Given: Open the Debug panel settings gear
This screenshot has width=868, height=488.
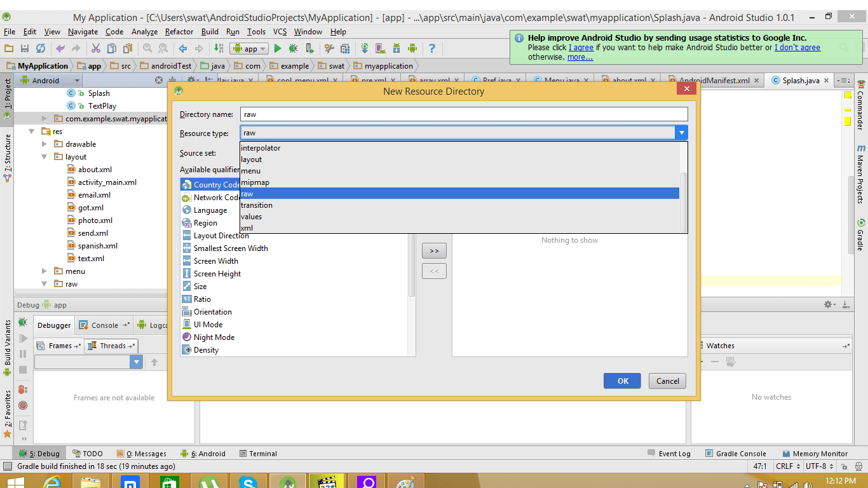Looking at the screenshot, I should click(x=829, y=305).
